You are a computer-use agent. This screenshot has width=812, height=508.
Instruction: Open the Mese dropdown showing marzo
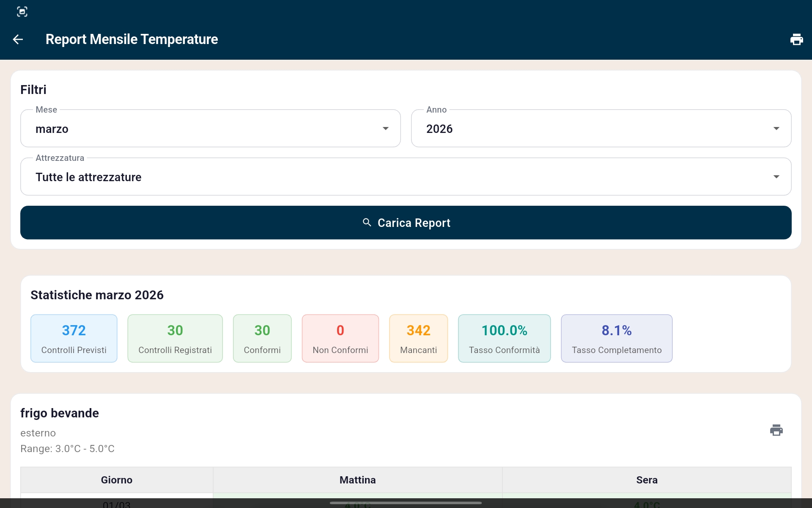pos(210,129)
